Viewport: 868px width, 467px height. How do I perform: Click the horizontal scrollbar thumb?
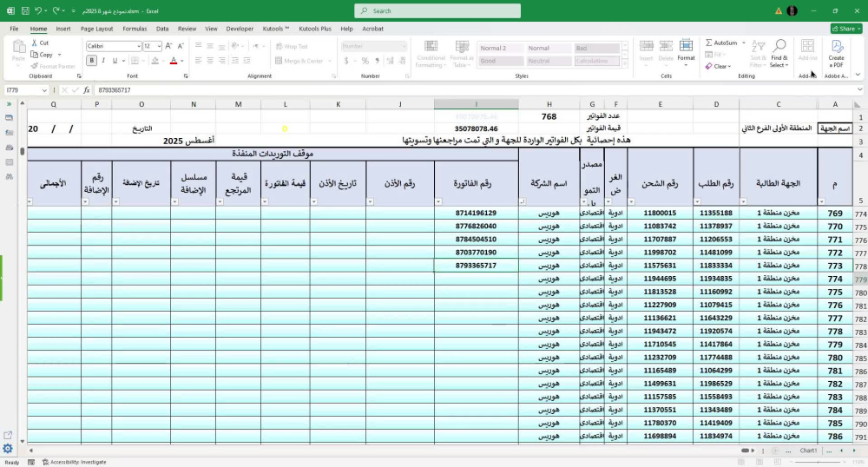(745, 451)
